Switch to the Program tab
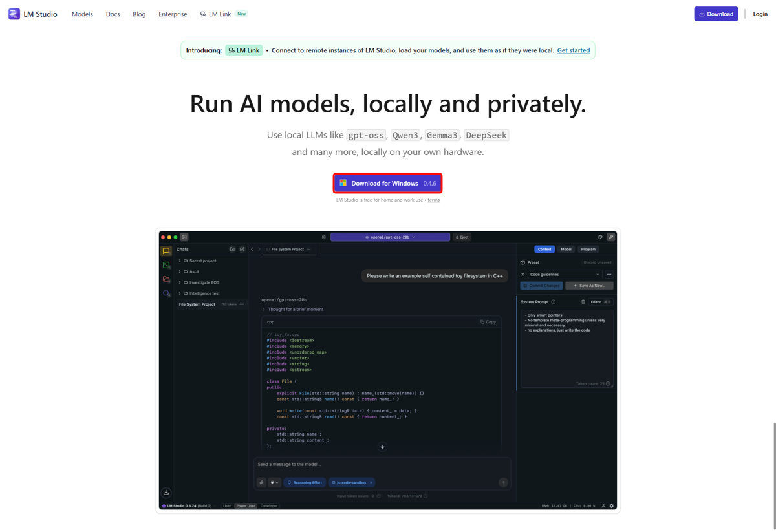Viewport: 776px width, 532px height. click(588, 249)
